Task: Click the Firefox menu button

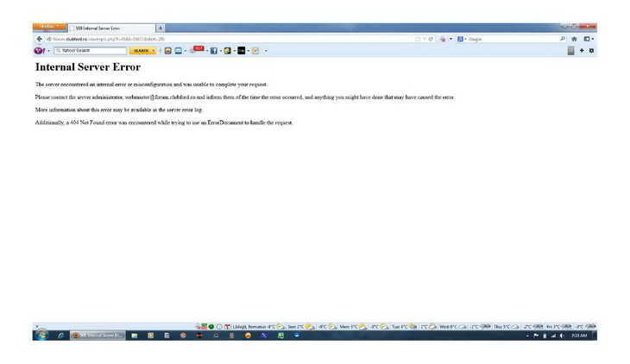Action: (48, 27)
